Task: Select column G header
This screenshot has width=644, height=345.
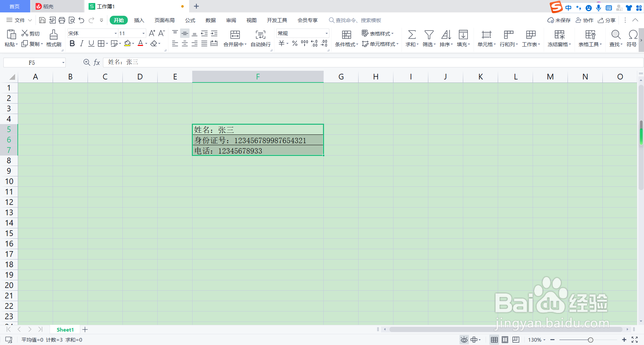Action: pos(341,77)
